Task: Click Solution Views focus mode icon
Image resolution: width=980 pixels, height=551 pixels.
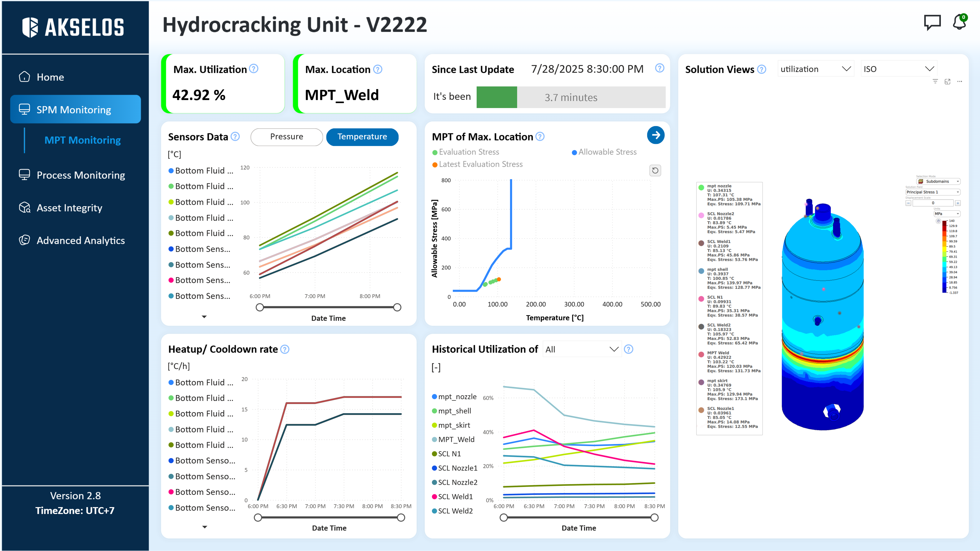Action: pos(947,81)
